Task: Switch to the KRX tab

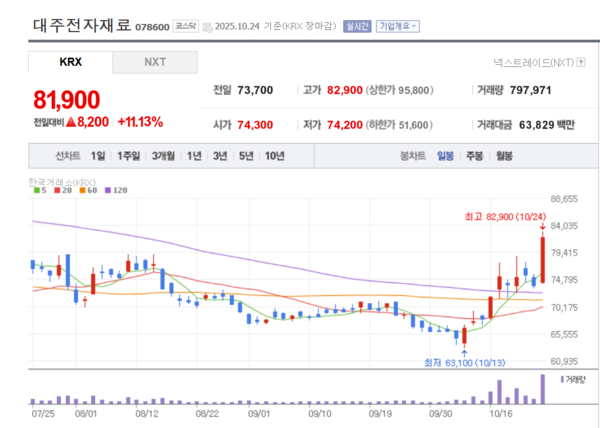Action: (70, 62)
